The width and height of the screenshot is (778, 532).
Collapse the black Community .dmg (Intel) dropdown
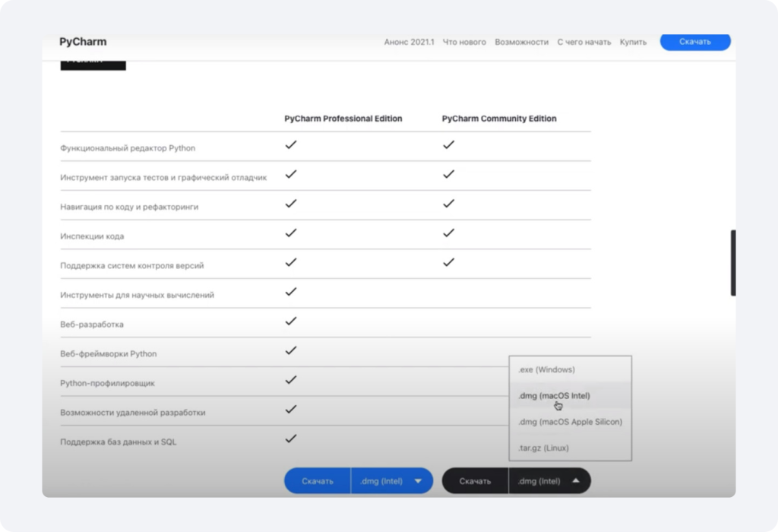pyautogui.click(x=549, y=481)
